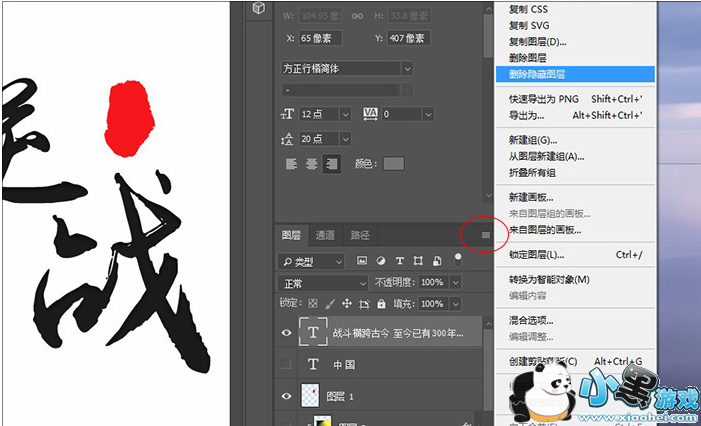This screenshot has height=426, width=701.
Task: Lock all padlock icon
Action: coord(381,304)
